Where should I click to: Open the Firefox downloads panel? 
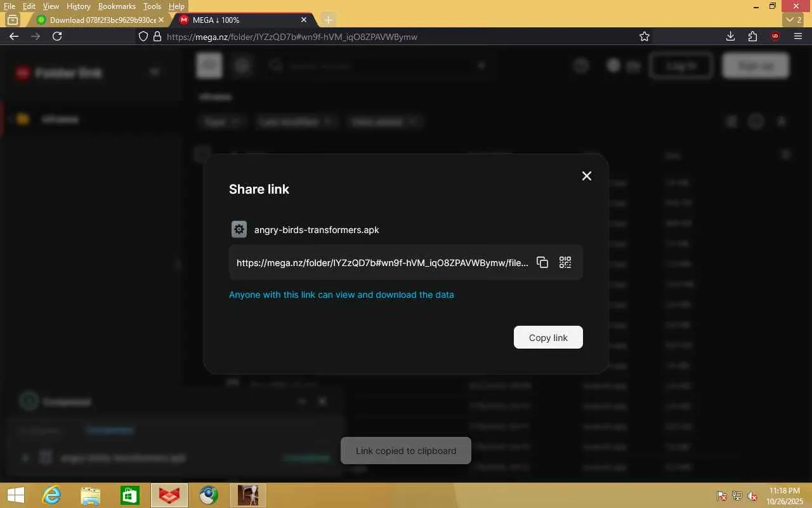click(x=731, y=36)
